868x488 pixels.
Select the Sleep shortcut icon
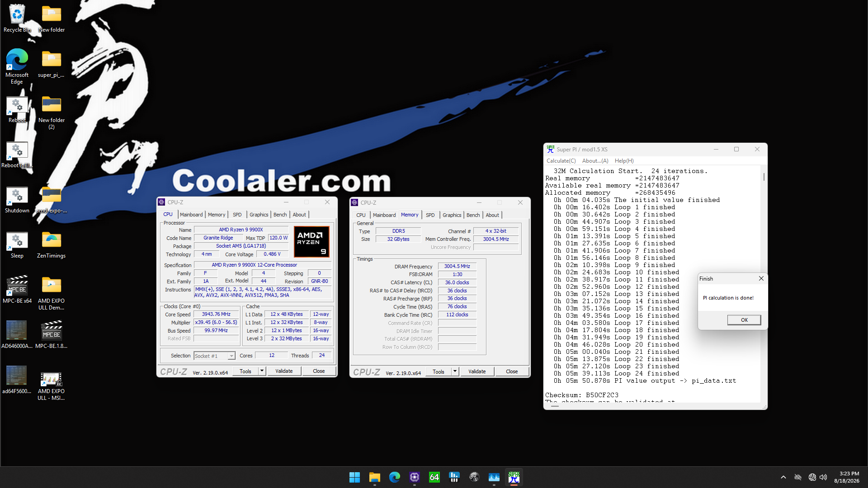pyautogui.click(x=17, y=244)
